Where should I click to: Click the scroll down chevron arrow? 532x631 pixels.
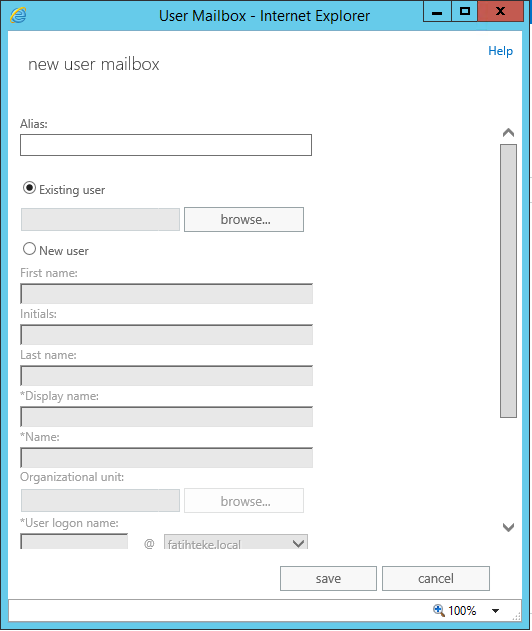(x=508, y=527)
